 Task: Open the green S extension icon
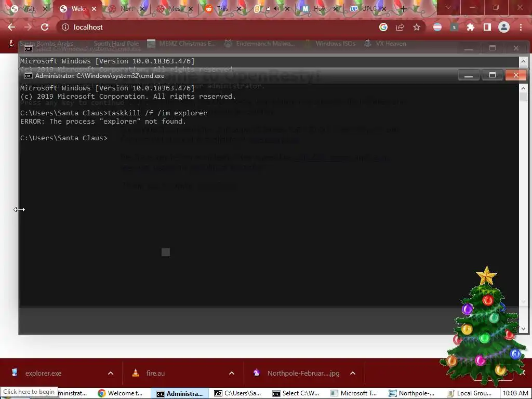[454, 27]
